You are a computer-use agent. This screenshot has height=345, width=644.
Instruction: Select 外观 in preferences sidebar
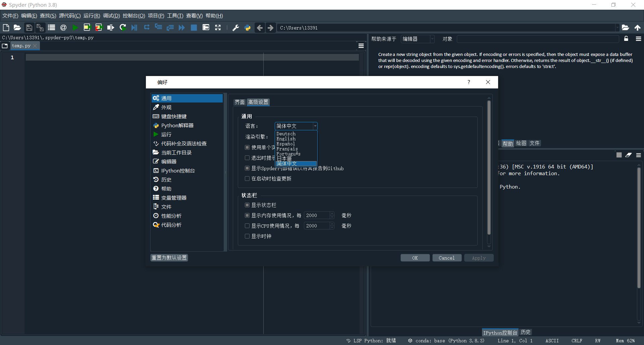(186, 107)
